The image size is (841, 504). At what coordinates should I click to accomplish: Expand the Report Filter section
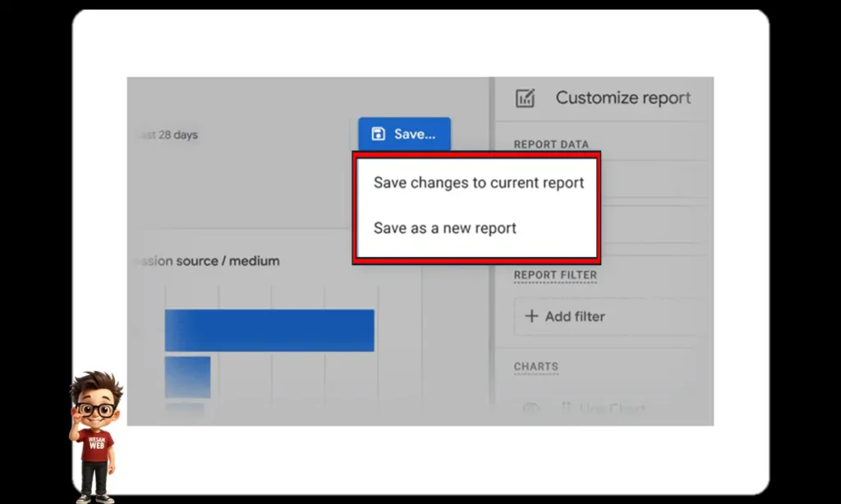555,275
